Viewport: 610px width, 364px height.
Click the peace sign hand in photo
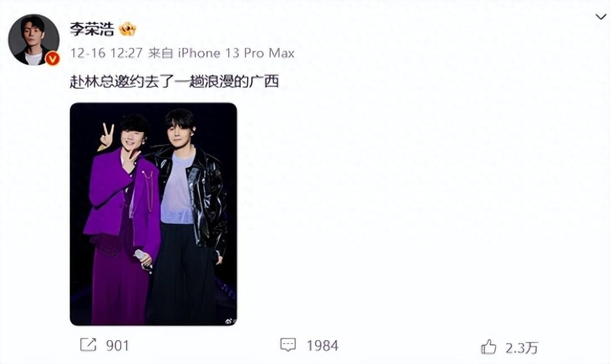(x=106, y=136)
